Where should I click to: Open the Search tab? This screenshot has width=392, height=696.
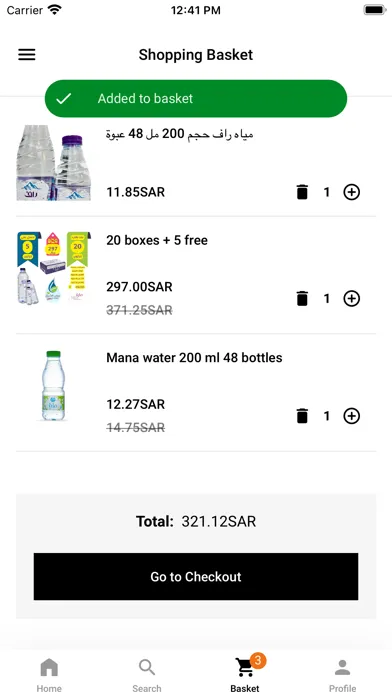pyautogui.click(x=147, y=675)
